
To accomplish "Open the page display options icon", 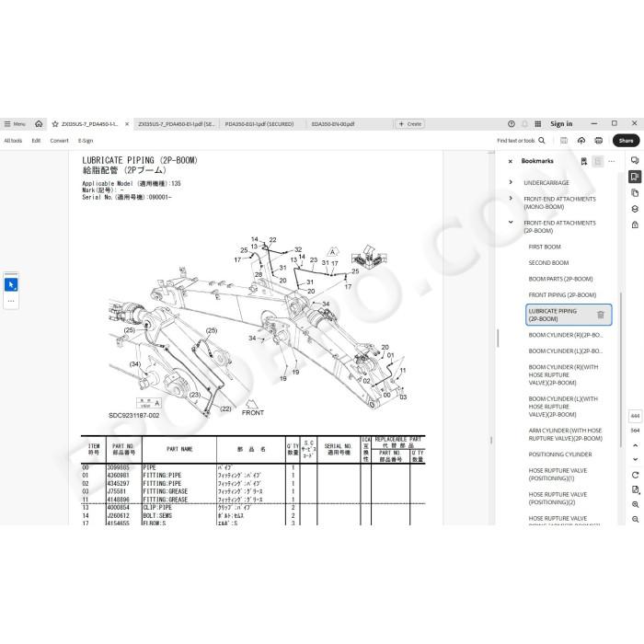I will [635, 489].
